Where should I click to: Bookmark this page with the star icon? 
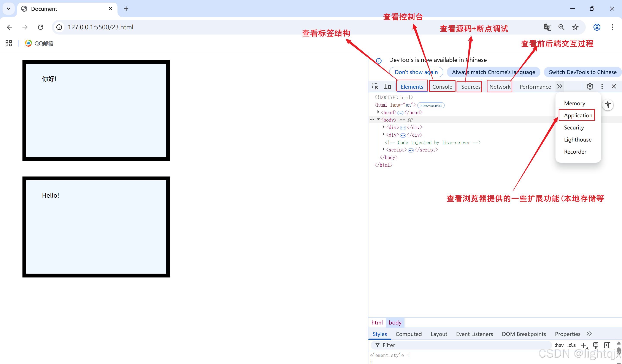575,27
